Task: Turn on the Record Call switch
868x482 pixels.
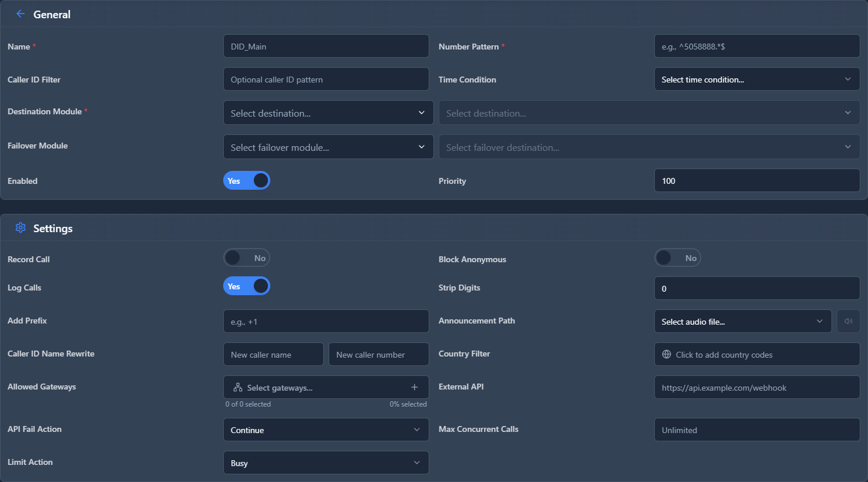Action: click(247, 257)
